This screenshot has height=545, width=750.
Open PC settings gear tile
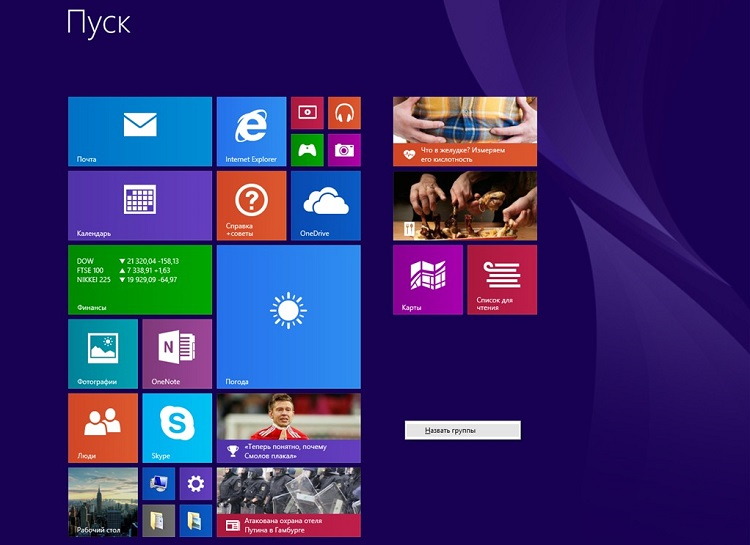[196, 484]
